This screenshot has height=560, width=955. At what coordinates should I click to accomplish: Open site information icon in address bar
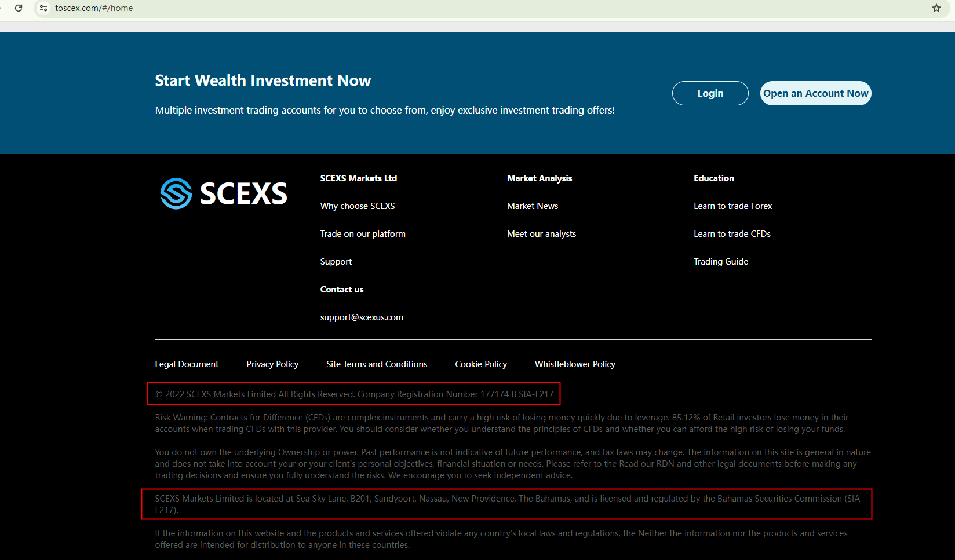43,8
